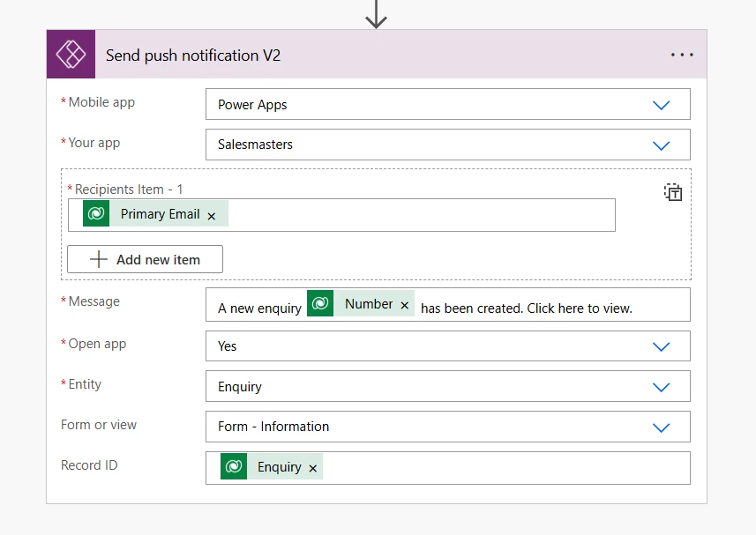
Task: Click the Record ID input area
Action: point(485,467)
